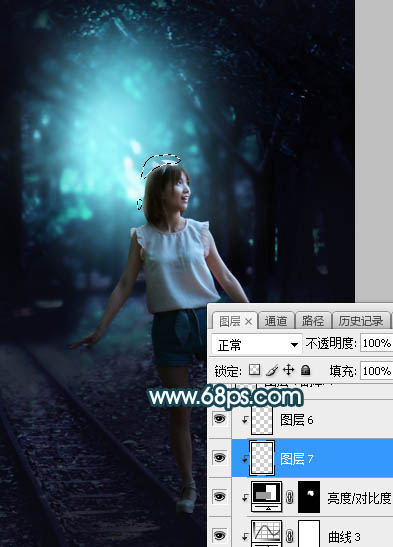Open the 路径 tab
Viewport: 393px width, 547px height.
[x=312, y=321]
